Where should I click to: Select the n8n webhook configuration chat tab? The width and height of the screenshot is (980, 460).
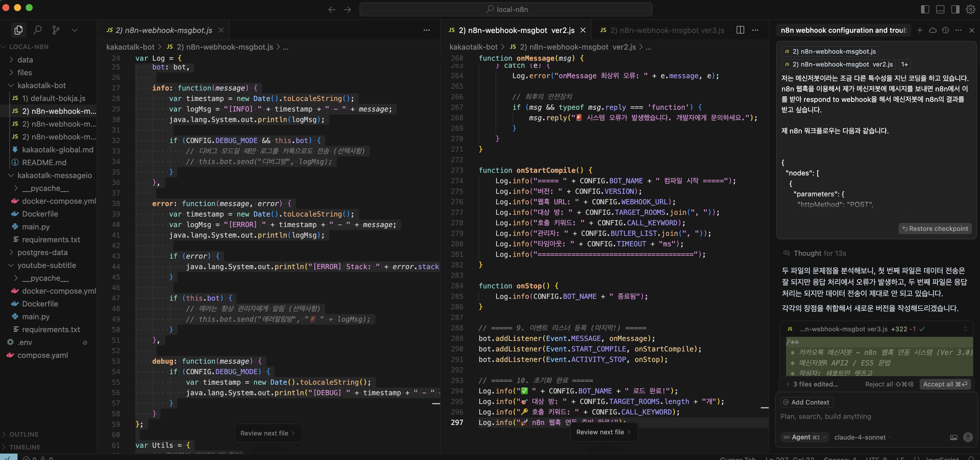(x=843, y=30)
